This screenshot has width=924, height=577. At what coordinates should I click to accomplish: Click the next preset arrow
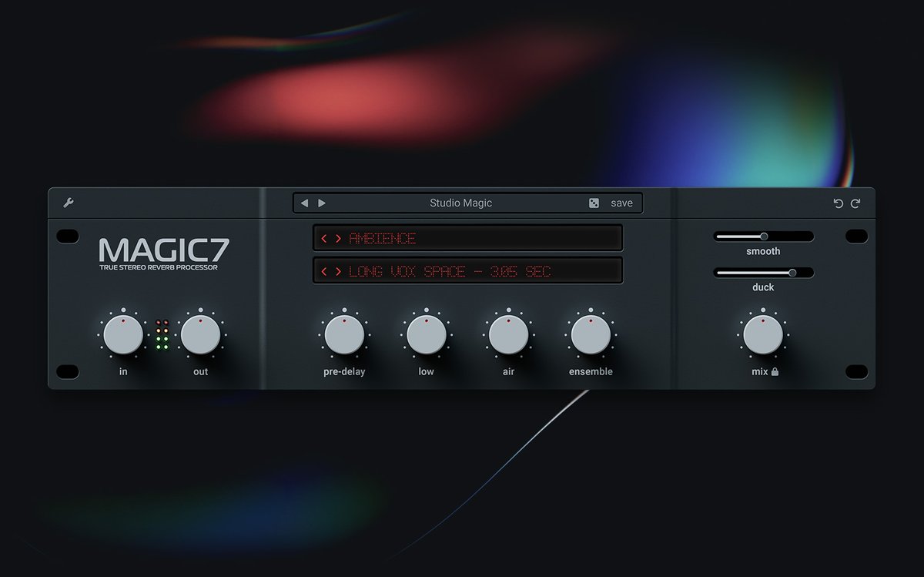(x=321, y=203)
